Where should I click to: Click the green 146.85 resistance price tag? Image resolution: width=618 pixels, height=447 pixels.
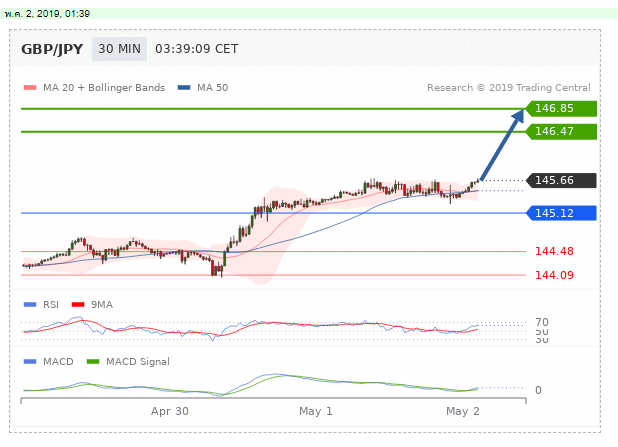tap(563, 108)
